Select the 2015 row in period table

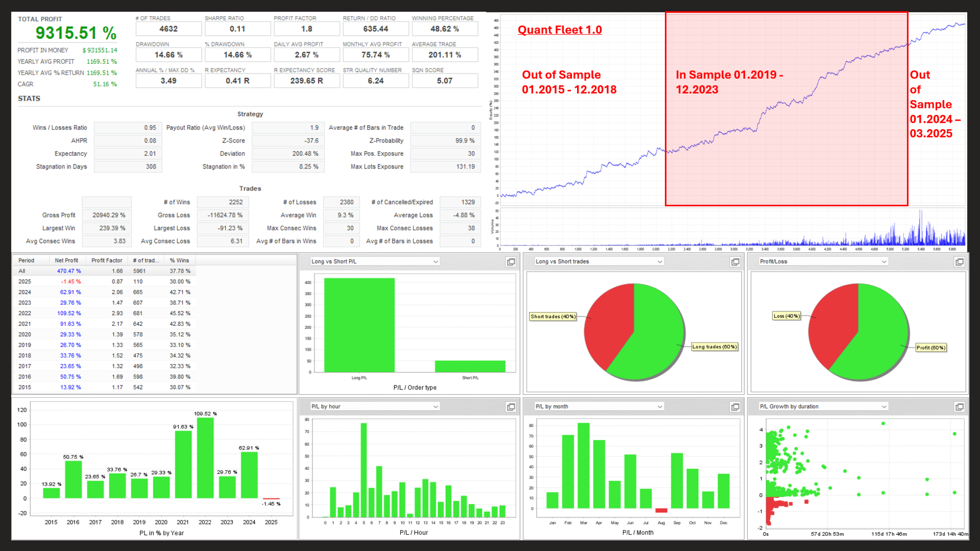coord(104,388)
